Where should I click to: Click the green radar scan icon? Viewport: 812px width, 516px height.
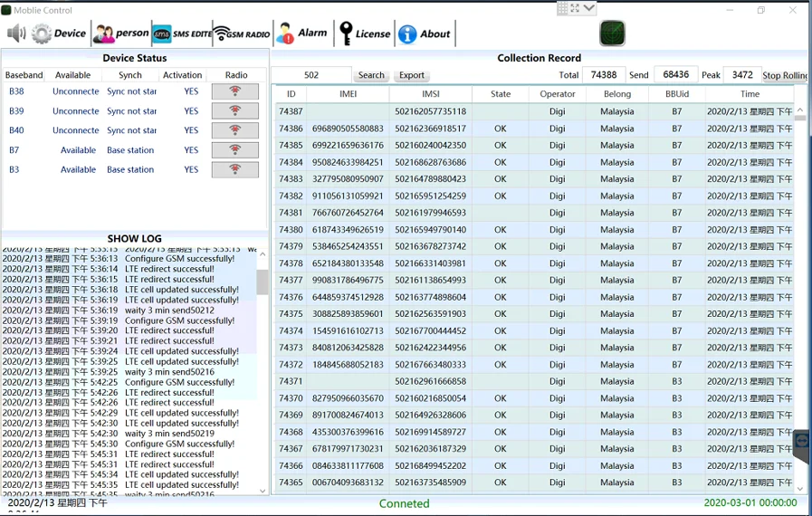[x=612, y=33]
